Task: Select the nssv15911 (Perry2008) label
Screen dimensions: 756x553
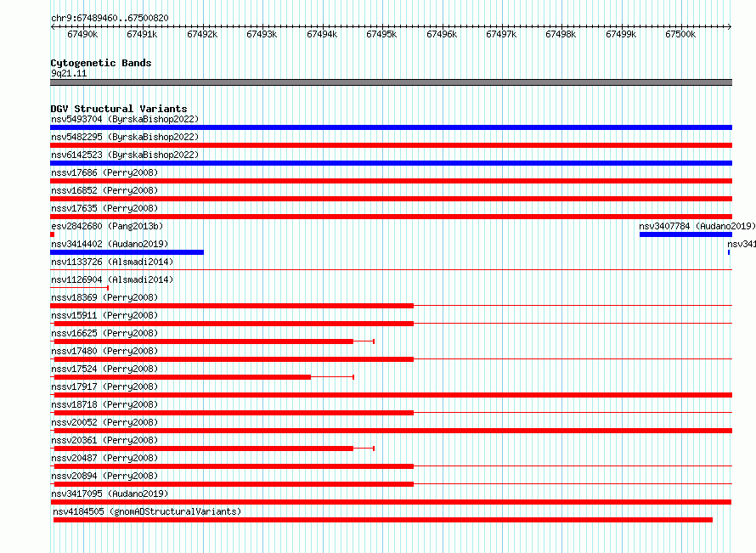Action: pyautogui.click(x=104, y=315)
